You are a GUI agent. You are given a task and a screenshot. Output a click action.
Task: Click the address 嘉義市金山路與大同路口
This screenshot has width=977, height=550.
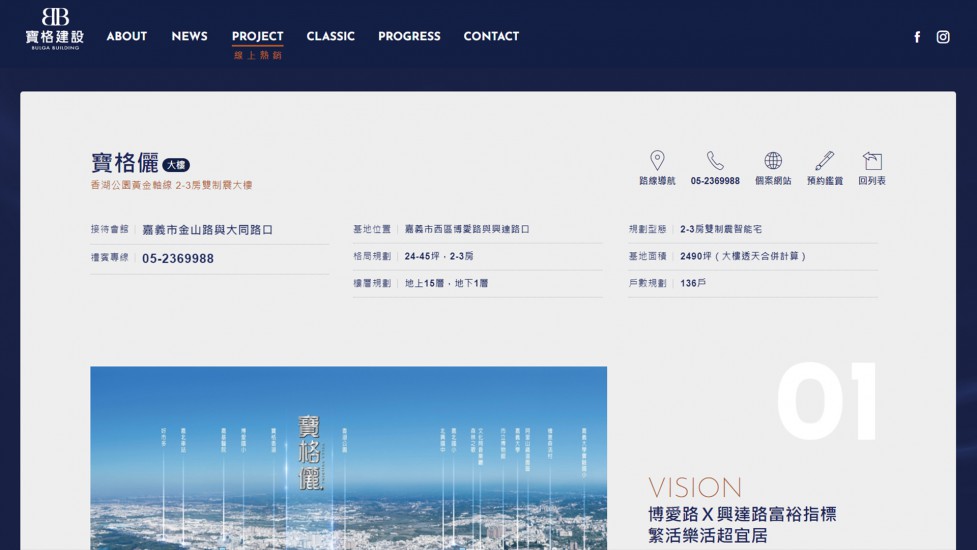click(x=207, y=230)
